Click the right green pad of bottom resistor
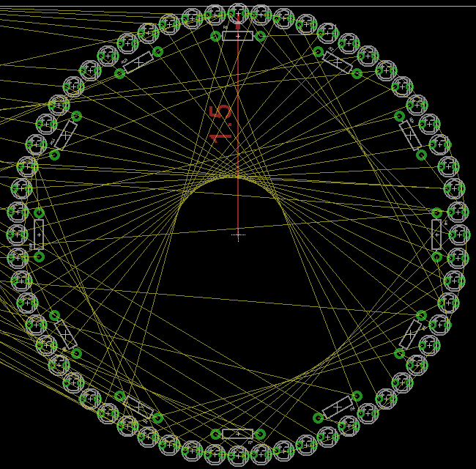Screen dimensions: 476x469 point(261,434)
